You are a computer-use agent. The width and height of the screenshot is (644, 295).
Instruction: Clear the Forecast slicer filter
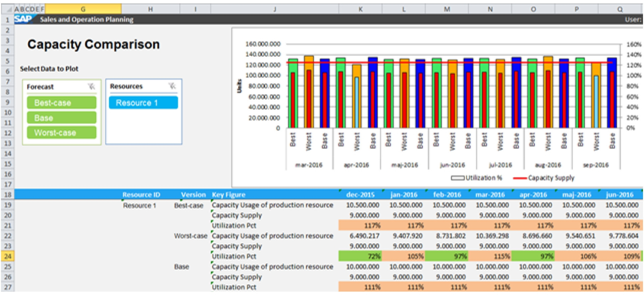coord(91,86)
